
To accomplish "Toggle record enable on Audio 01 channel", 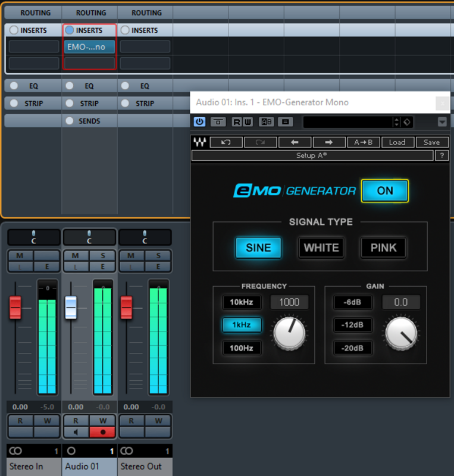I will [x=103, y=432].
